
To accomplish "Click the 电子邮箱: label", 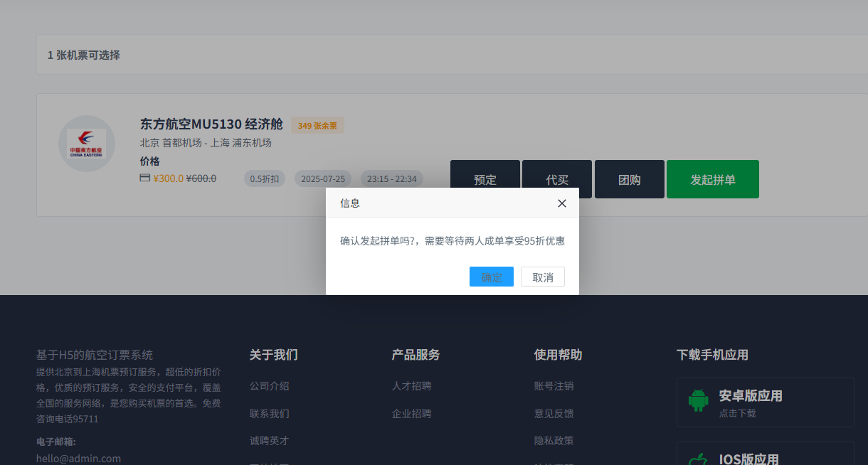I will (x=56, y=442).
